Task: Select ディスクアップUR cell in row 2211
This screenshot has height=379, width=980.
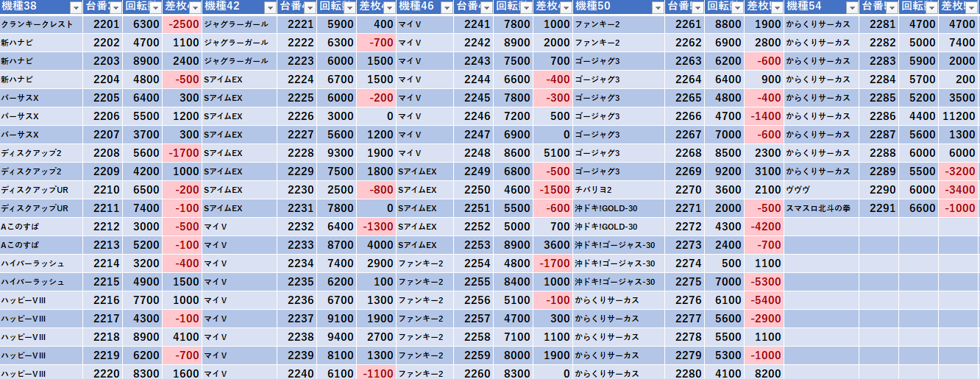Action: click(41, 208)
